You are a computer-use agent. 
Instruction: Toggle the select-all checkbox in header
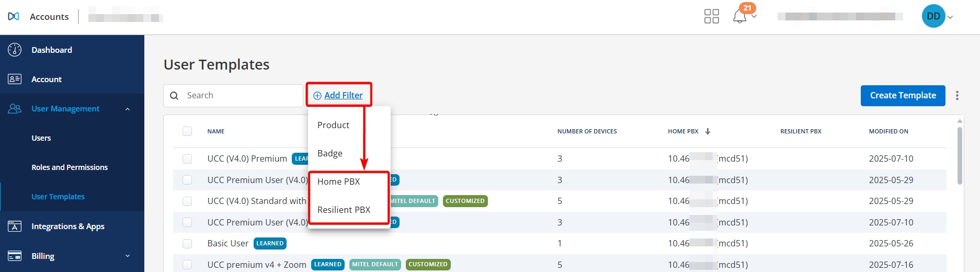(187, 131)
